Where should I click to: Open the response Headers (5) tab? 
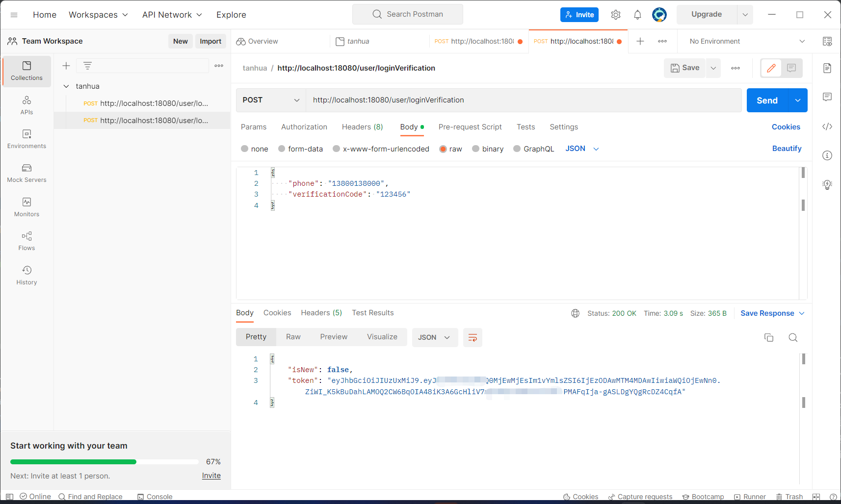[x=321, y=313]
